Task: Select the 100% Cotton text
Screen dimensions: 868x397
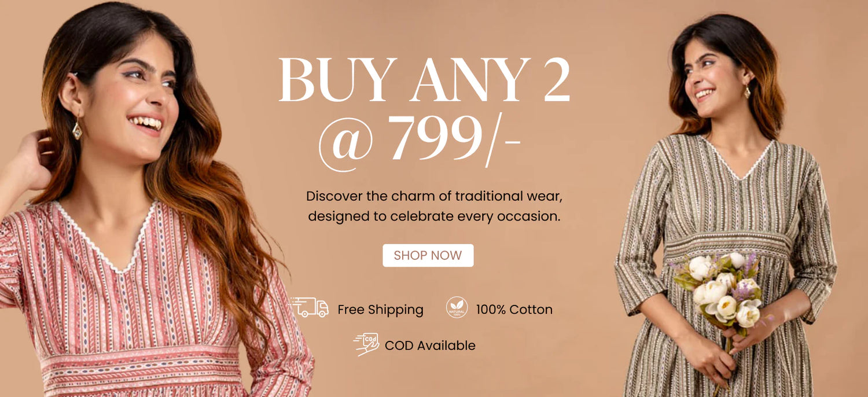Action: (514, 310)
